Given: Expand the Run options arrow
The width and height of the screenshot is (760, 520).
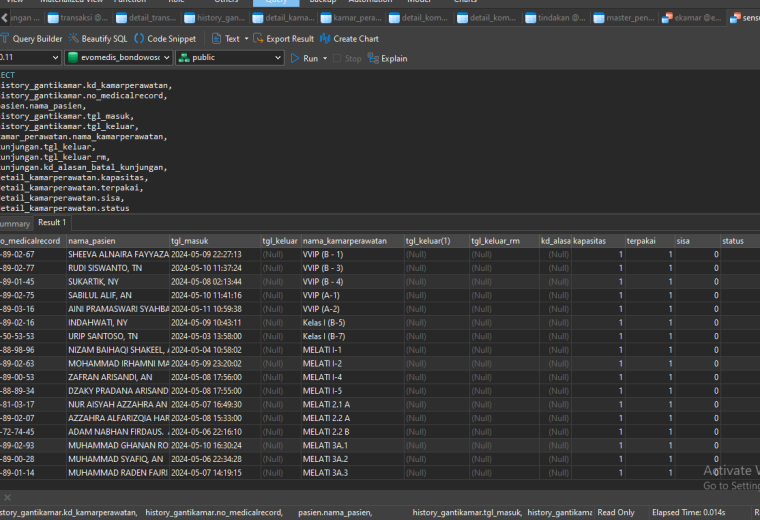Looking at the screenshot, I should 325,58.
